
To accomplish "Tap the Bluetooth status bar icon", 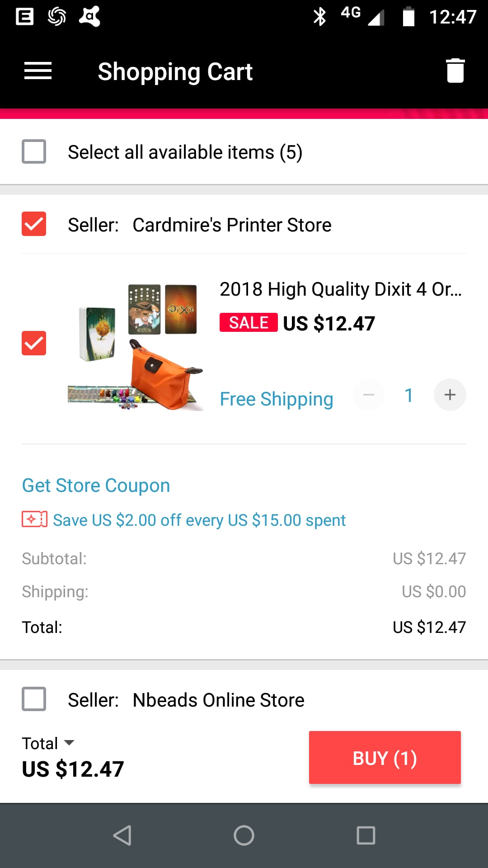I will point(319,17).
